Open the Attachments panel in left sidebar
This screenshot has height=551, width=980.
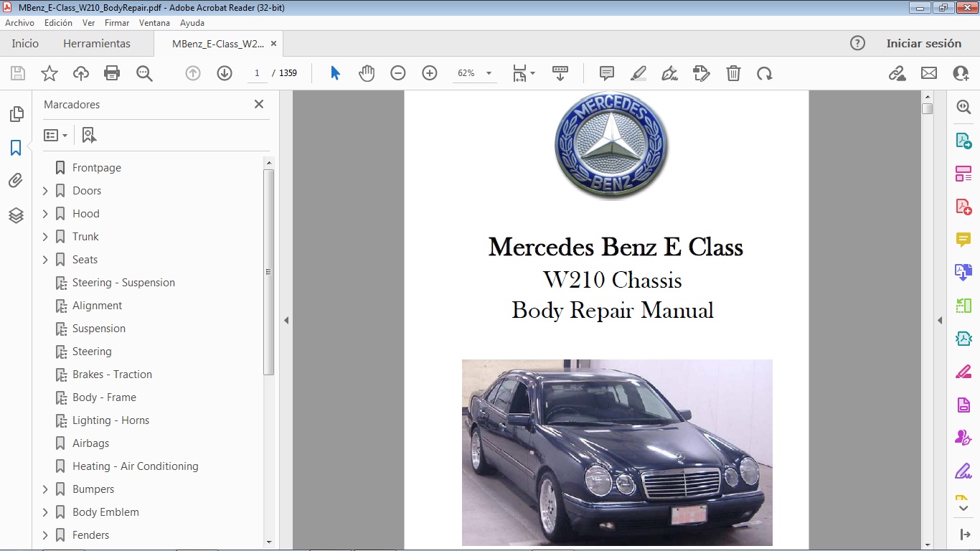coord(16,181)
